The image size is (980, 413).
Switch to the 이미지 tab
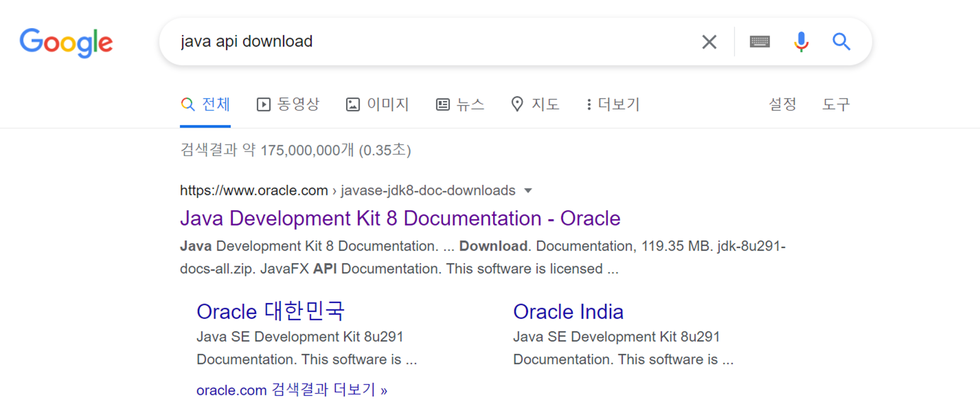tap(377, 104)
